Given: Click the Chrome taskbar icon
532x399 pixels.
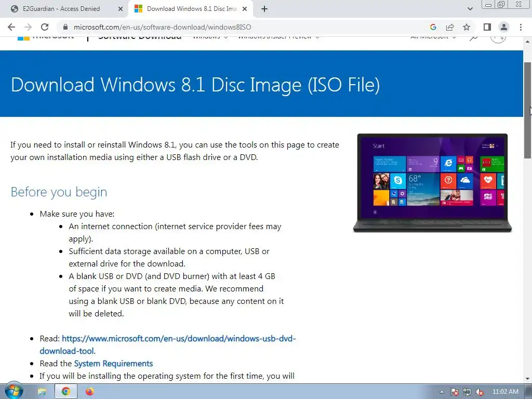Looking at the screenshot, I should coord(66,392).
